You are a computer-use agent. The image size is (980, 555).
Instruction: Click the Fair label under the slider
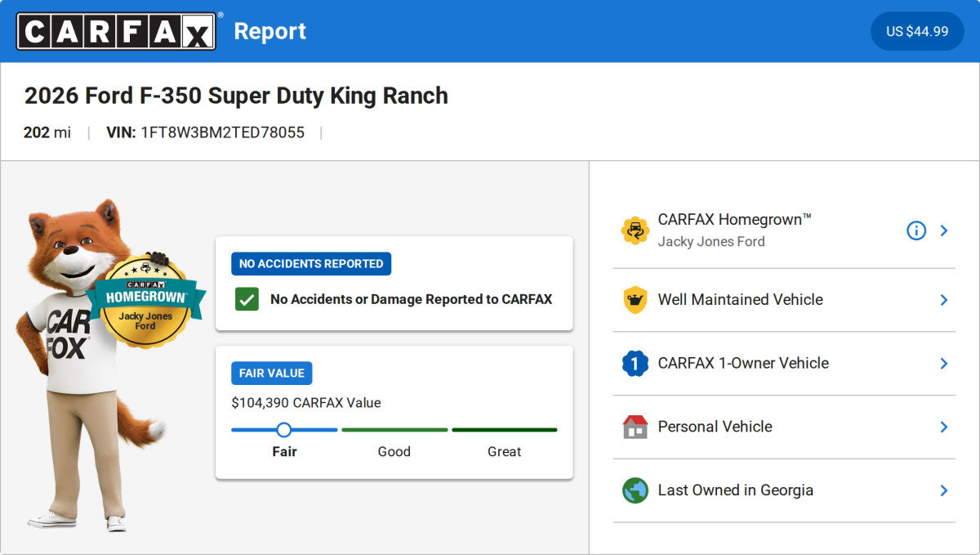(285, 451)
